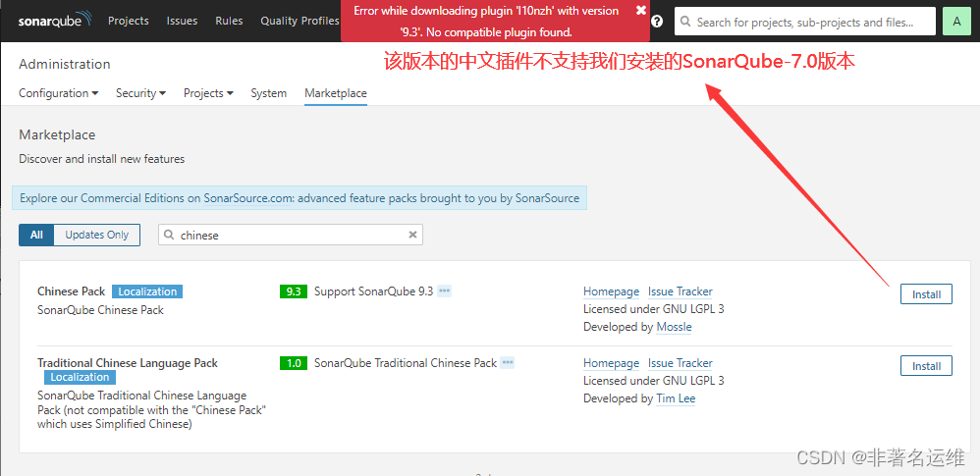This screenshot has width=980, height=476.
Task: Open Quality Profiles in top navigation
Action: 300,21
